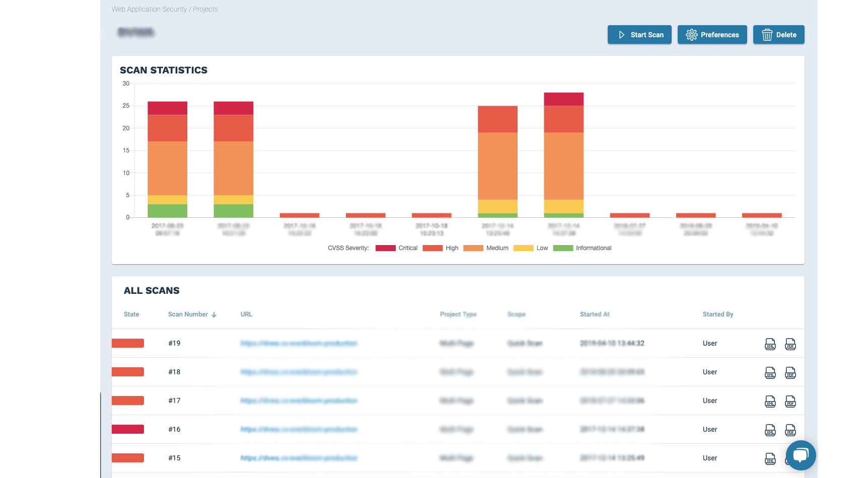Viewport: 868px width, 478px height.
Task: Download XML report for scan #15
Action: tap(770, 459)
